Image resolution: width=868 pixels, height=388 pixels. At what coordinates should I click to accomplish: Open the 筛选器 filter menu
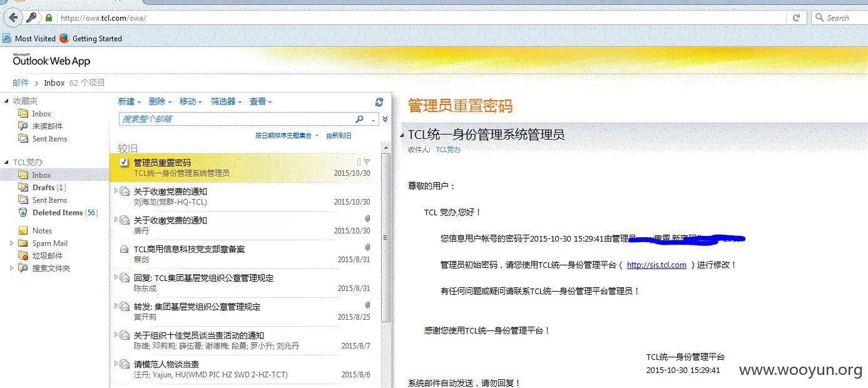tap(226, 101)
